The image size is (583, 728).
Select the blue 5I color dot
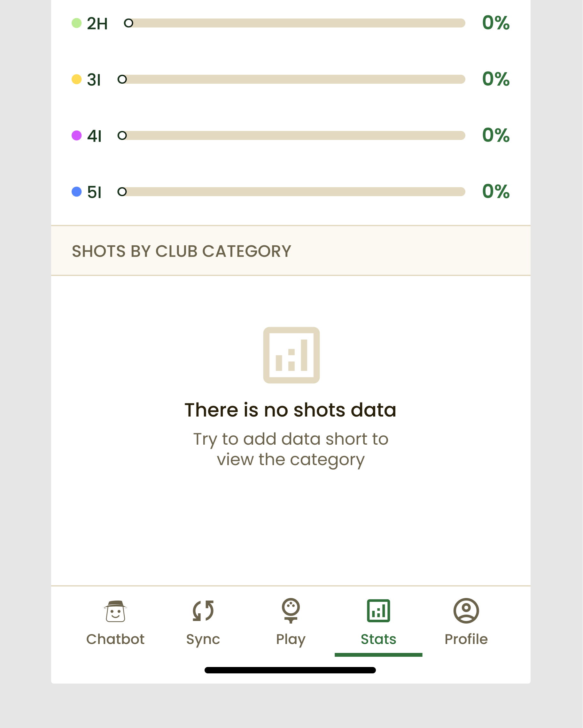pyautogui.click(x=77, y=192)
